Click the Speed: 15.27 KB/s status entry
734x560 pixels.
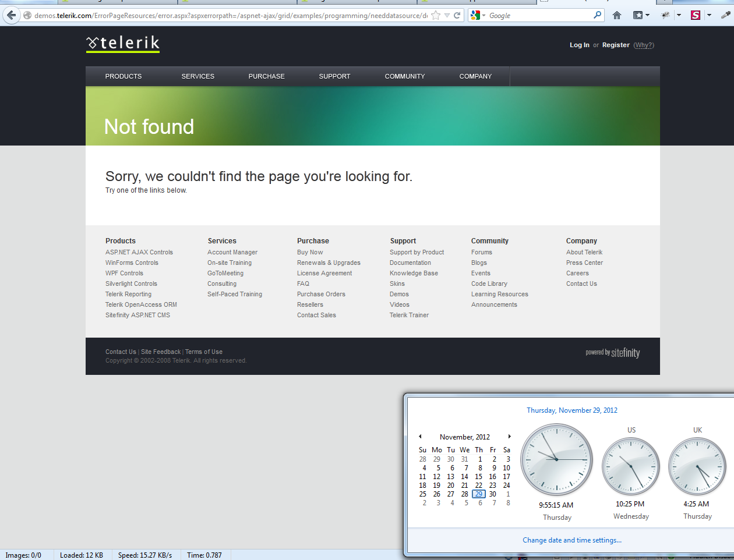click(x=145, y=555)
